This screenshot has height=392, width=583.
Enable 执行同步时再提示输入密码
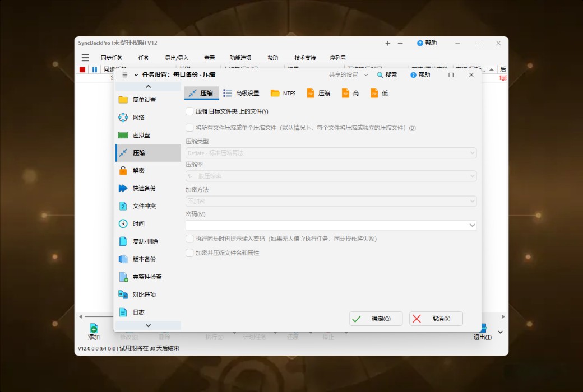tap(189, 239)
